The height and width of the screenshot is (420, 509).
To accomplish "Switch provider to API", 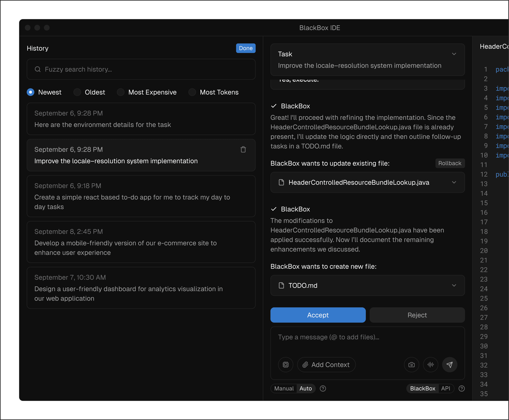I will point(445,388).
